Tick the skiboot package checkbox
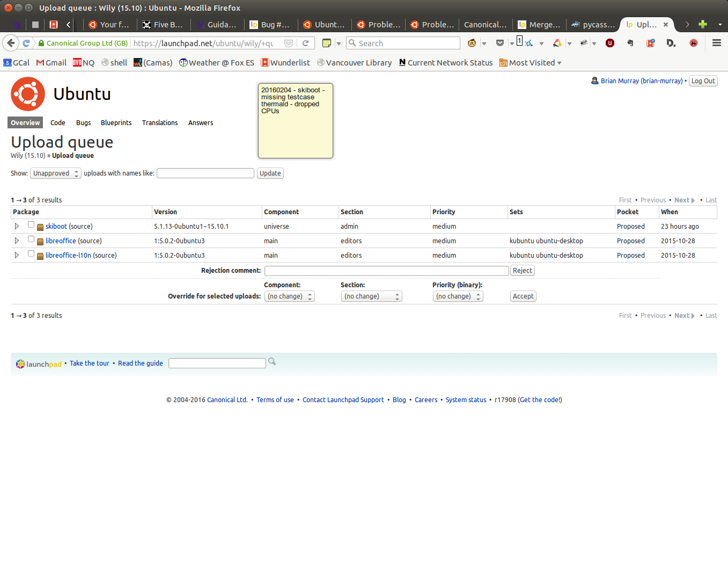The height and width of the screenshot is (567, 728). 31,225
